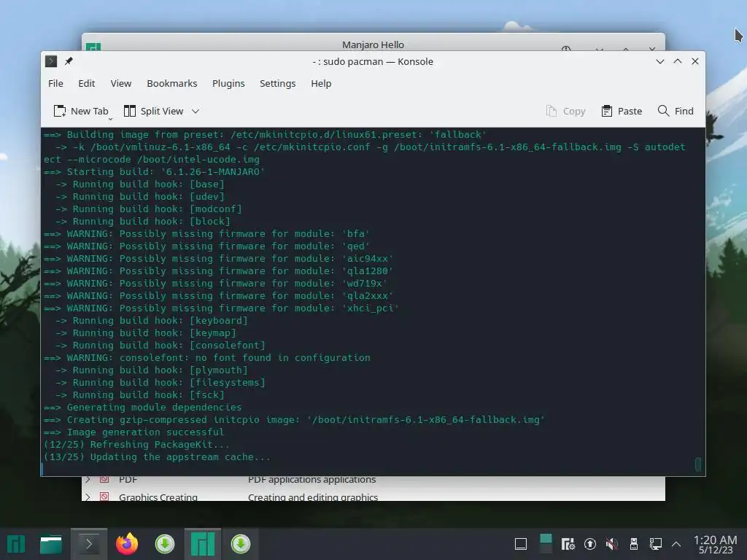Click the Copy toolbar button

[565, 111]
